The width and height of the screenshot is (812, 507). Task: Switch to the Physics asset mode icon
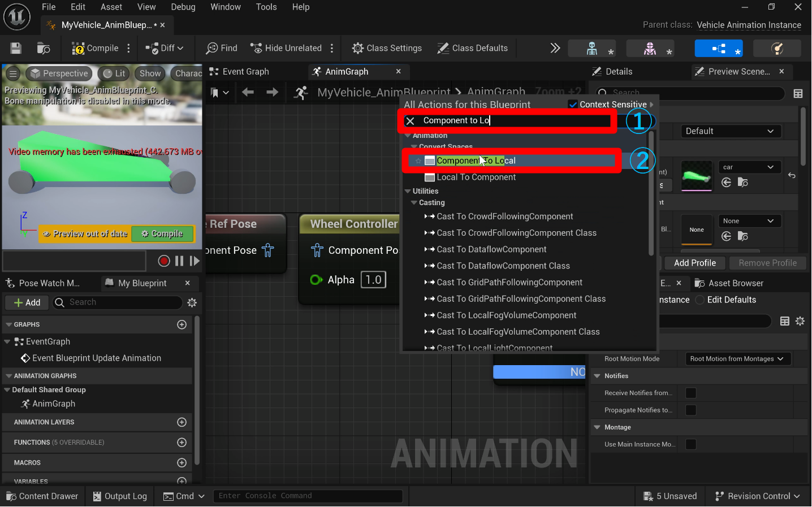tap(778, 49)
